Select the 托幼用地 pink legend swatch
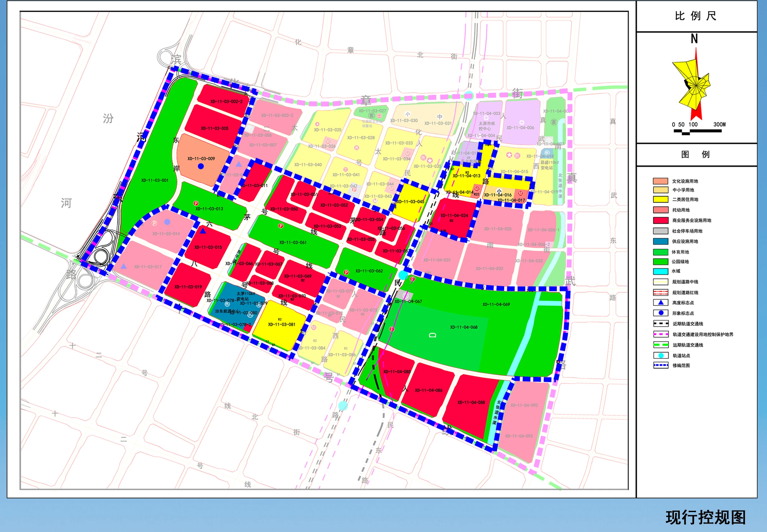This screenshot has width=767, height=532. 661,210
